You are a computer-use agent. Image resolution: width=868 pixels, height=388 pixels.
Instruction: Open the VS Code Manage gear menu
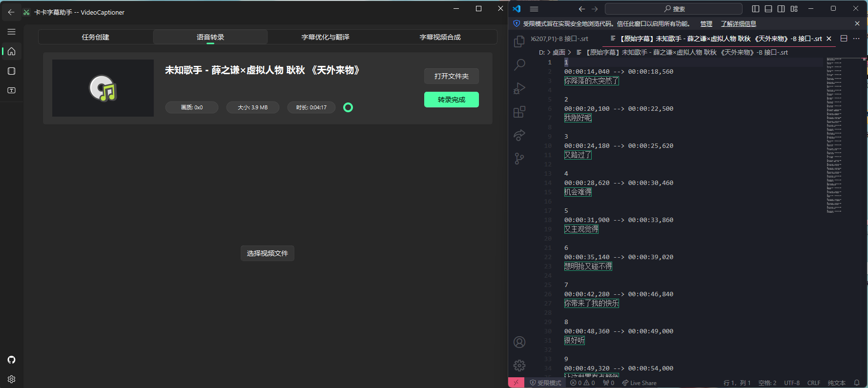click(x=519, y=366)
